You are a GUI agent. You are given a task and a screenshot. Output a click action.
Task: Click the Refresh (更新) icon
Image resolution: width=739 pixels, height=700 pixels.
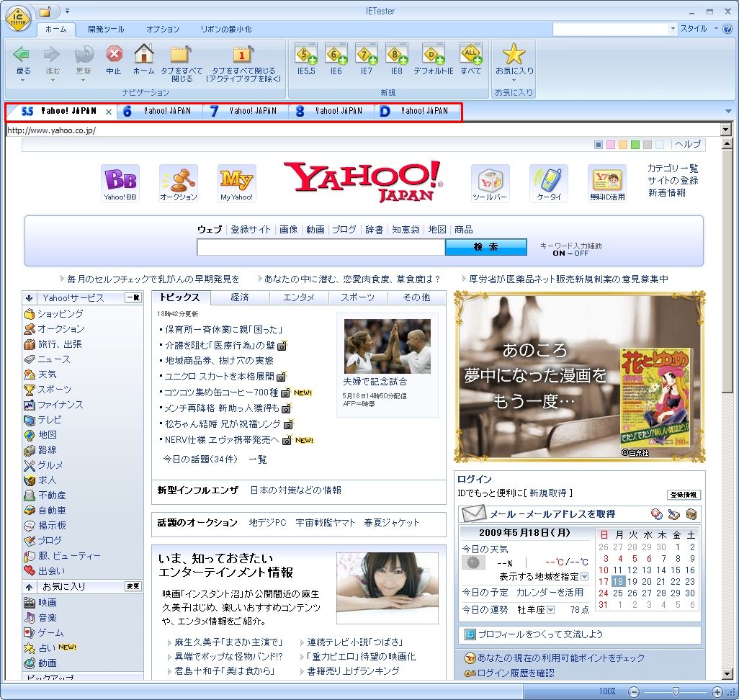84,55
